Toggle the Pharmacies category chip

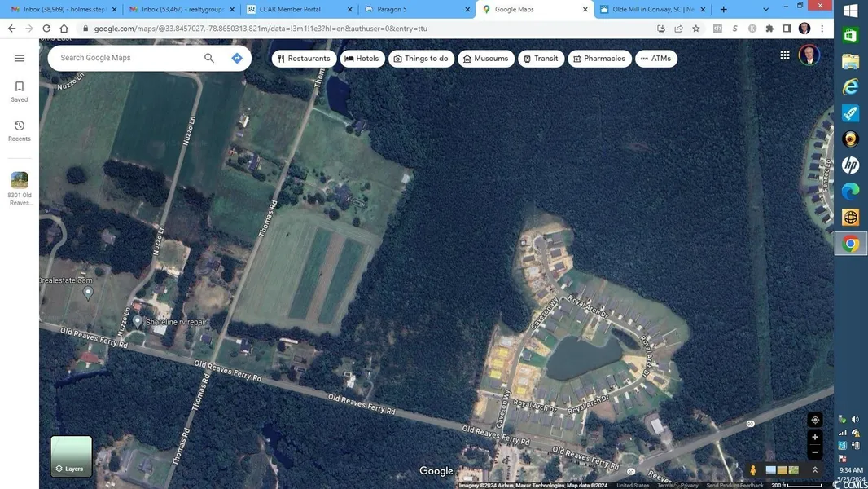[x=598, y=59]
